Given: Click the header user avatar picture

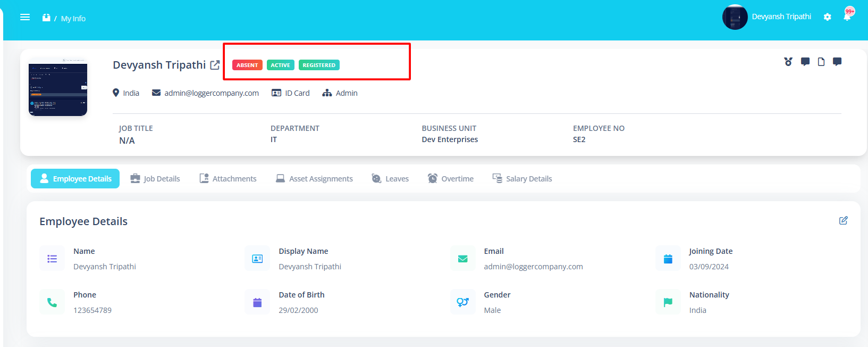Looking at the screenshot, I should pyautogui.click(x=735, y=17).
